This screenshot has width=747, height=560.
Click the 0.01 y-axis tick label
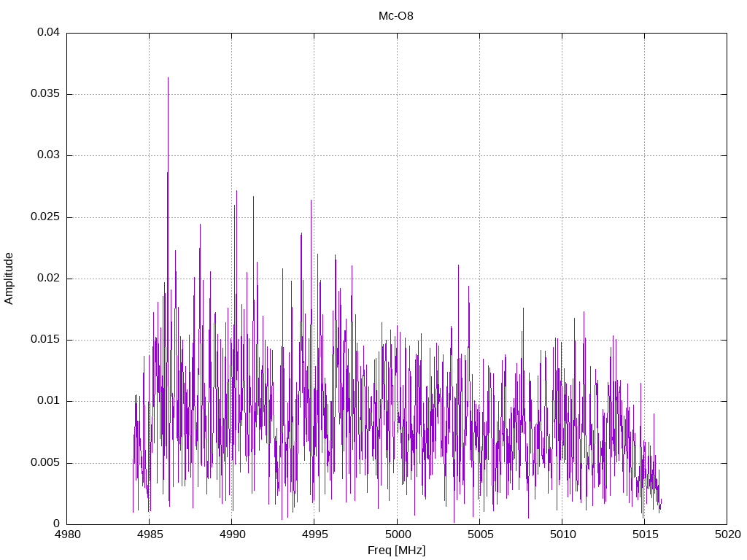pos(48,401)
